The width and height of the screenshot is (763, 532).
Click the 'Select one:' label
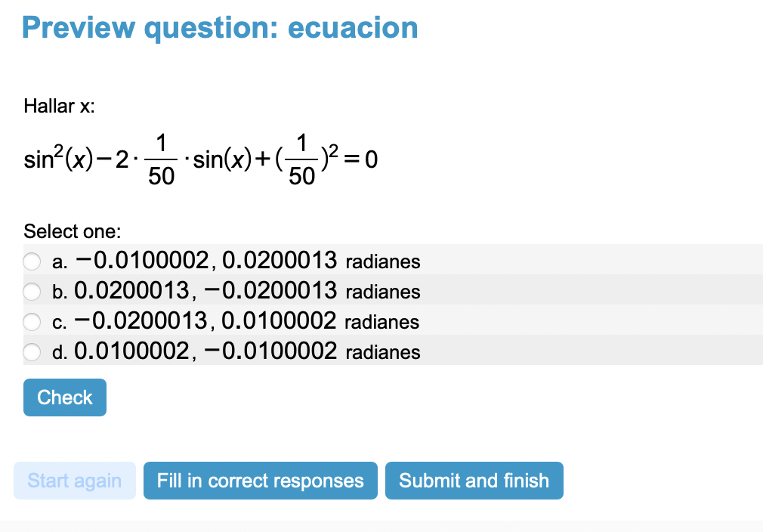pyautogui.click(x=73, y=231)
